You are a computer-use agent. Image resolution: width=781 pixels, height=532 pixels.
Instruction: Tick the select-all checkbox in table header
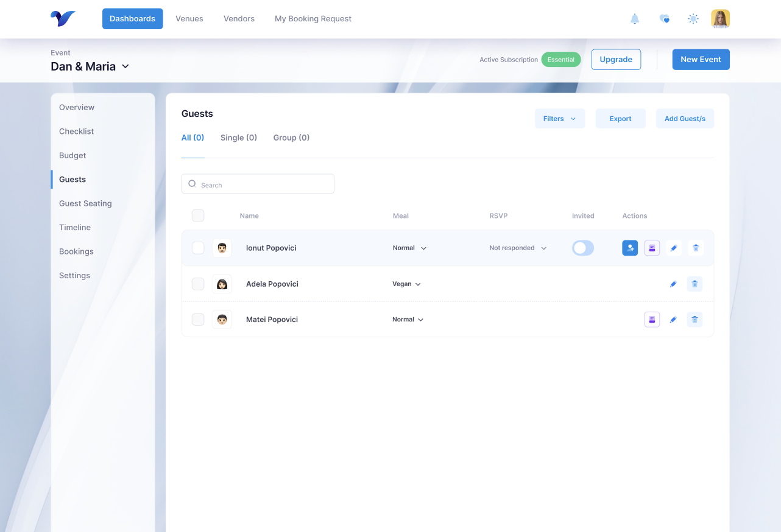(x=198, y=215)
